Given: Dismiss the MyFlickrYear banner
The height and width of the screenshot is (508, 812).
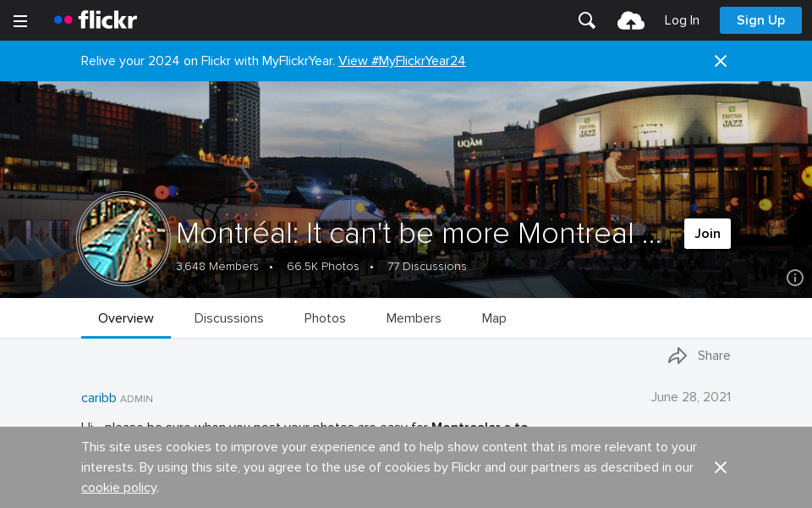Looking at the screenshot, I should (x=720, y=61).
